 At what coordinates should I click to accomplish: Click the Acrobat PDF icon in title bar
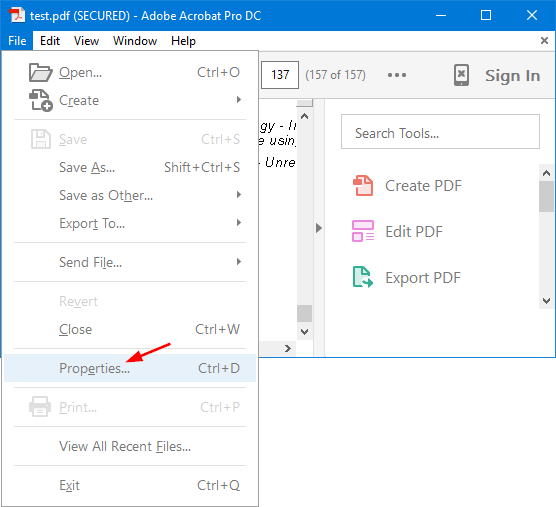click(17, 15)
